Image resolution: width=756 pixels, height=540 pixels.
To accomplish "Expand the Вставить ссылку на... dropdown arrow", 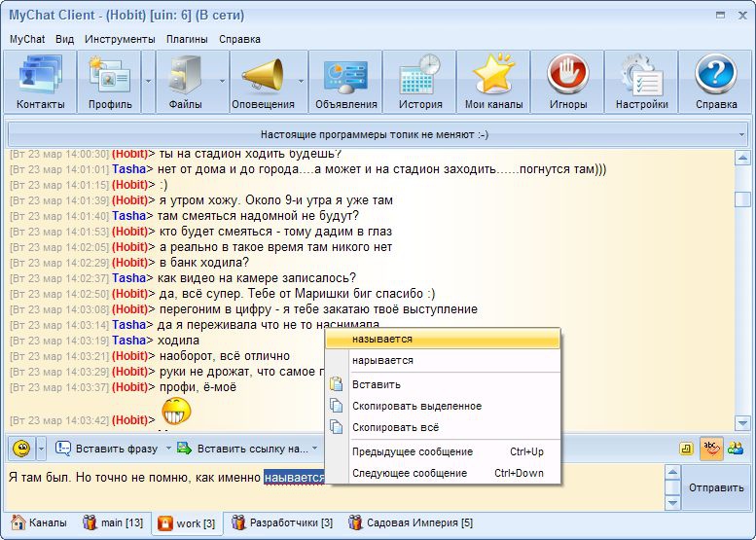I will tap(315, 449).
